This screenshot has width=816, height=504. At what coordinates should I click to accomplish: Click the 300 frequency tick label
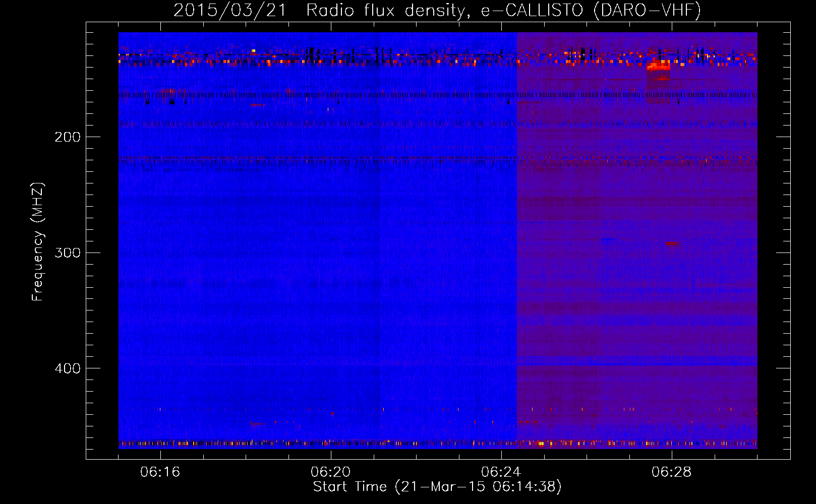(x=68, y=253)
